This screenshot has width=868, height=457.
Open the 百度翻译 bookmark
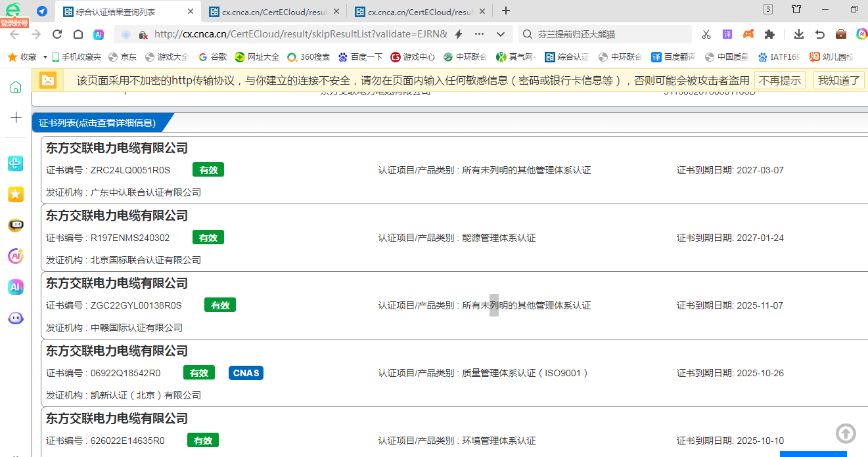tap(674, 57)
